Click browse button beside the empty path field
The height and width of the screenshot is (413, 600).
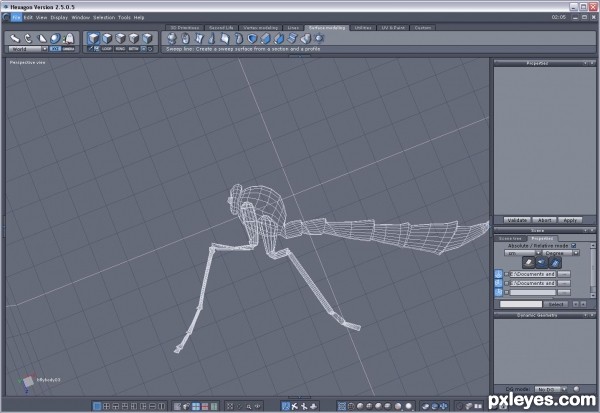click(x=564, y=293)
